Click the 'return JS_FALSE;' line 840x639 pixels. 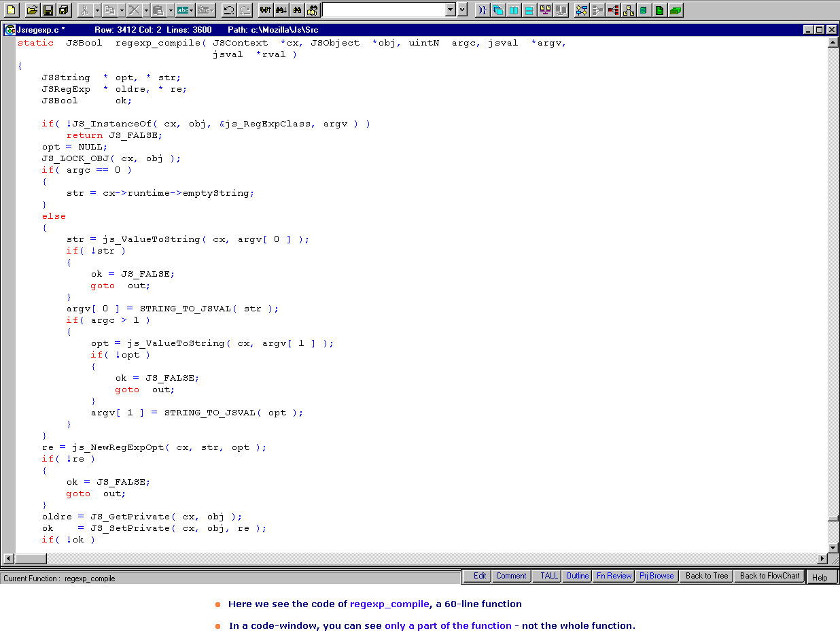114,135
